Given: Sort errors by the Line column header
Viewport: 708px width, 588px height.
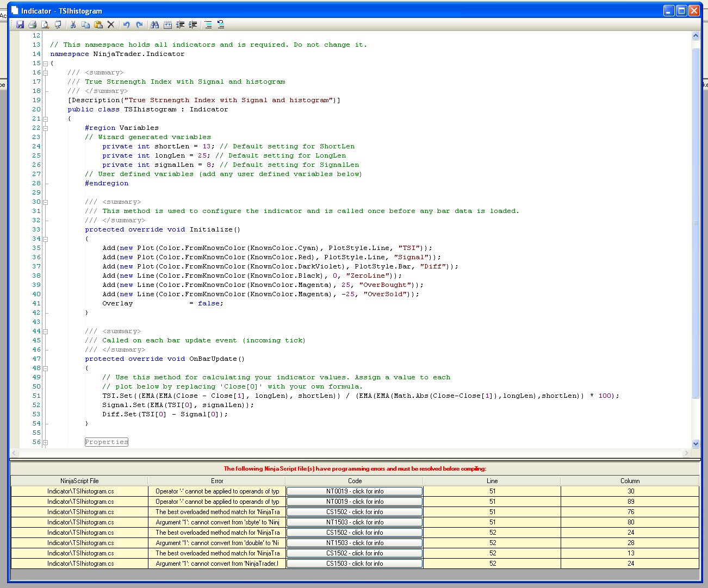Looking at the screenshot, I should point(492,481).
